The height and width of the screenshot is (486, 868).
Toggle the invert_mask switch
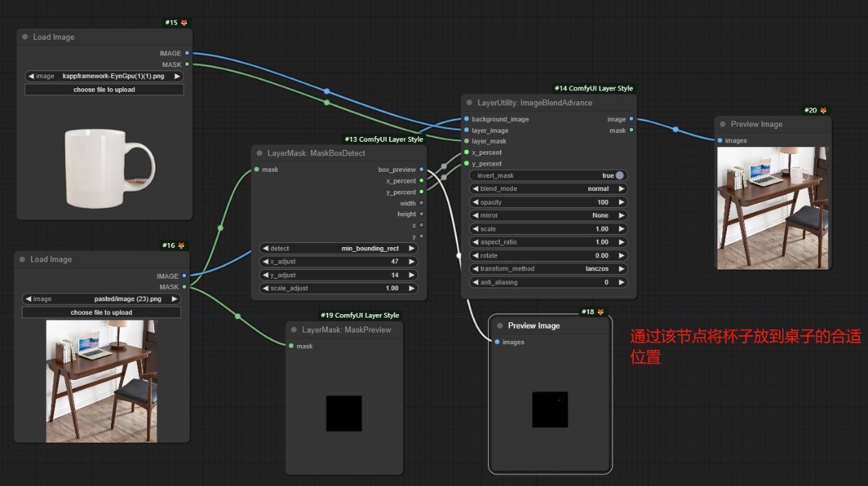point(619,176)
